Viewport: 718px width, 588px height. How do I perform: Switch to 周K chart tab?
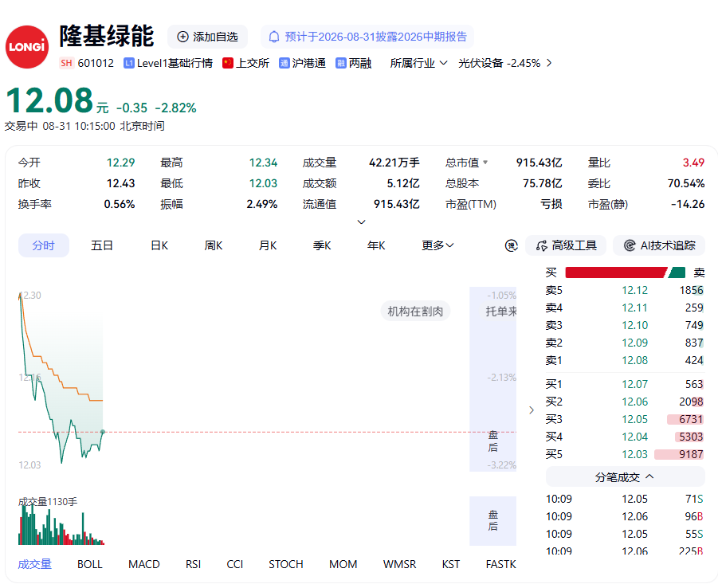(214, 246)
